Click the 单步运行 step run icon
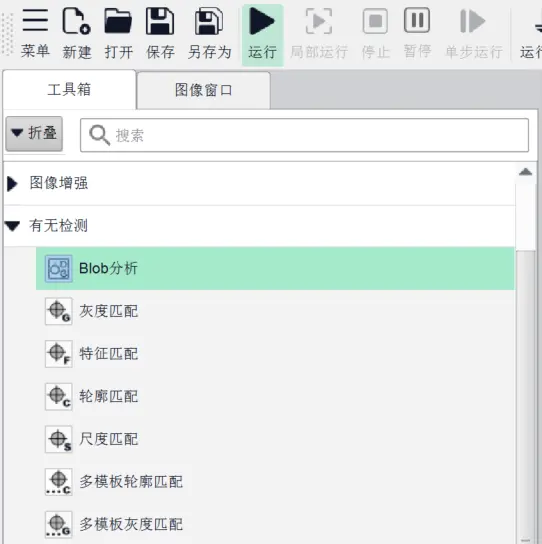 point(473,21)
